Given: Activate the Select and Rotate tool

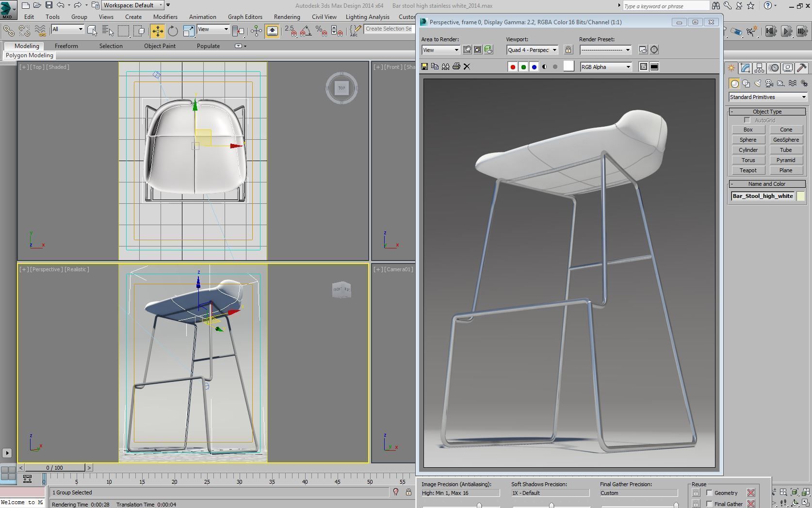Looking at the screenshot, I should (173, 31).
